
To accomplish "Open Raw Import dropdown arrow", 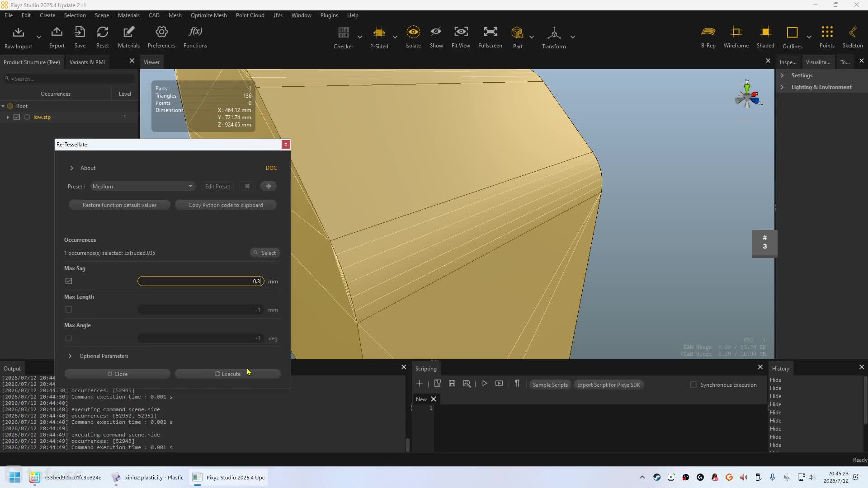I will pos(39,37).
